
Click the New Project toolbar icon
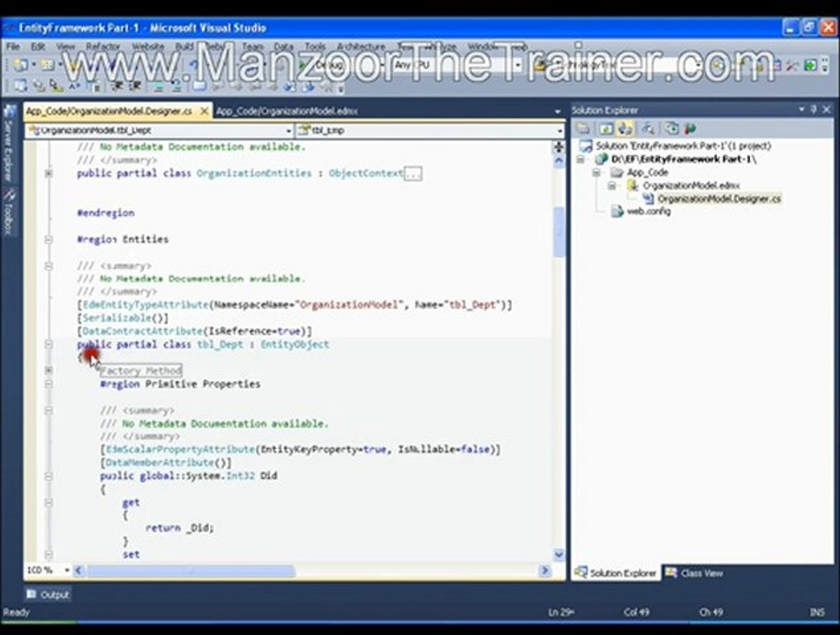20,64
